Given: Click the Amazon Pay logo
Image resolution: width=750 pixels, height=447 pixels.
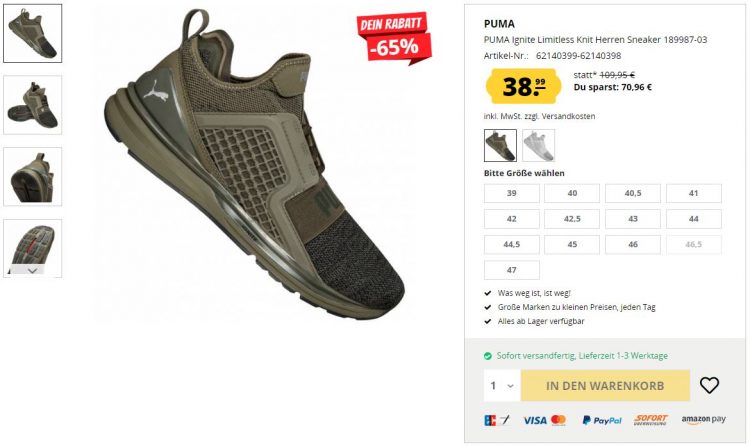Looking at the screenshot, I should (x=704, y=420).
